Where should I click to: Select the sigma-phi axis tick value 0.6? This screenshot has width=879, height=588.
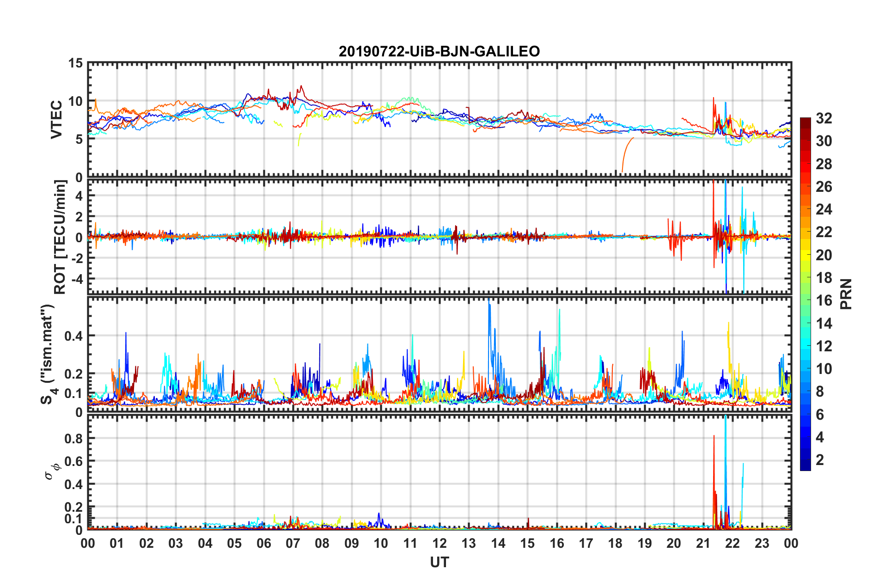click(73, 461)
